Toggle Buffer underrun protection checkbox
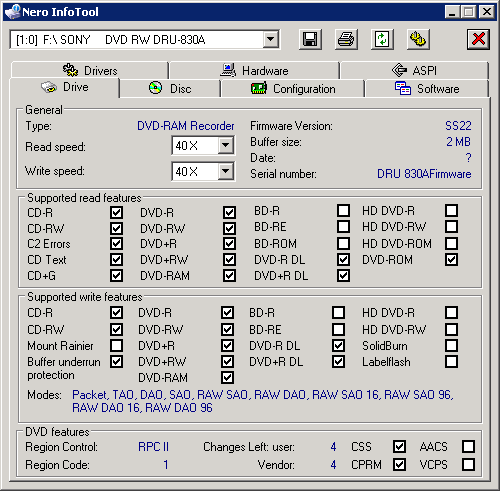This screenshot has width=500, height=491. pyautogui.click(x=116, y=361)
